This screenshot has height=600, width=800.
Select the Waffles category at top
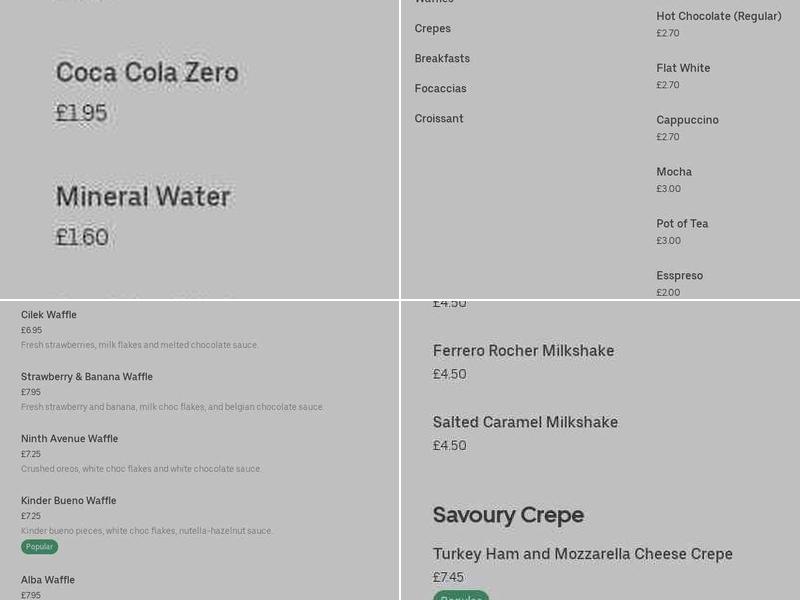tap(433, 3)
